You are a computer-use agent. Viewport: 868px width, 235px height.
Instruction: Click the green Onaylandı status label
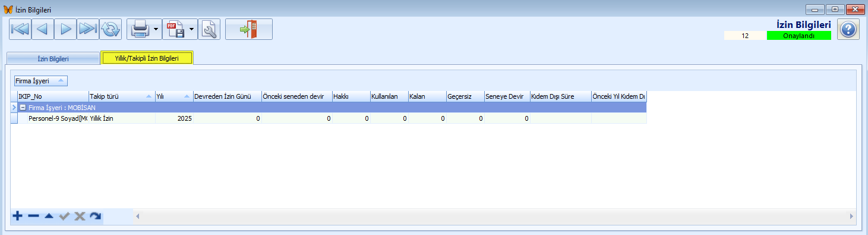799,36
